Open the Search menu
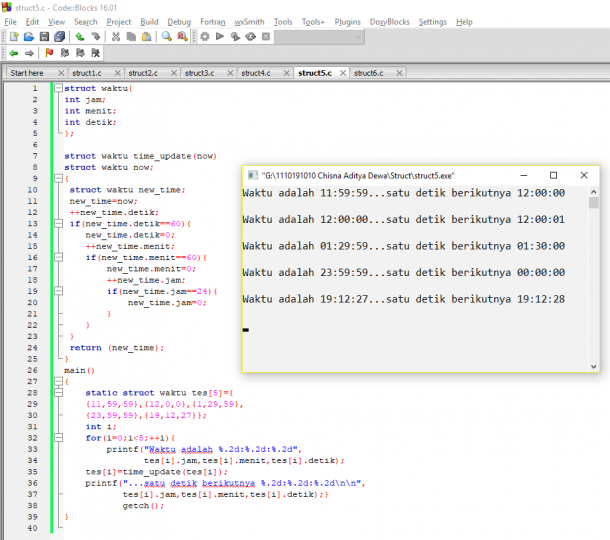Viewport: 610px width, 540px height. [86, 22]
